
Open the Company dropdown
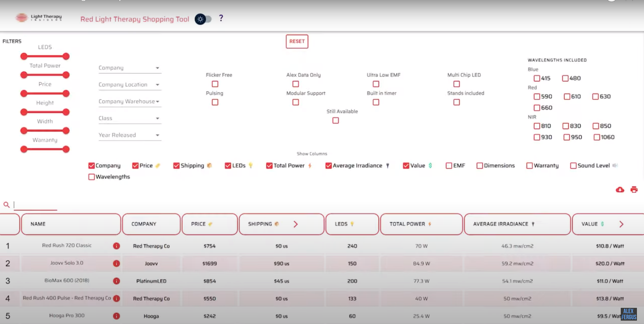[x=130, y=68]
